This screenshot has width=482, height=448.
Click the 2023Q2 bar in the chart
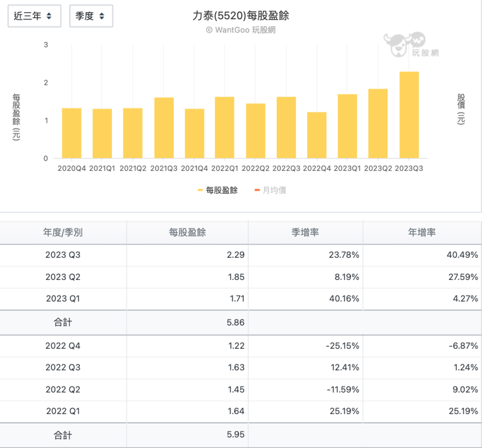(x=378, y=123)
